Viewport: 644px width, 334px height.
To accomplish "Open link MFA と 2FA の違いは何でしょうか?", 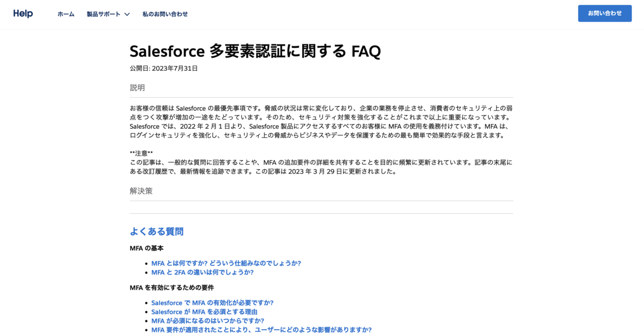I will pyautogui.click(x=202, y=272).
